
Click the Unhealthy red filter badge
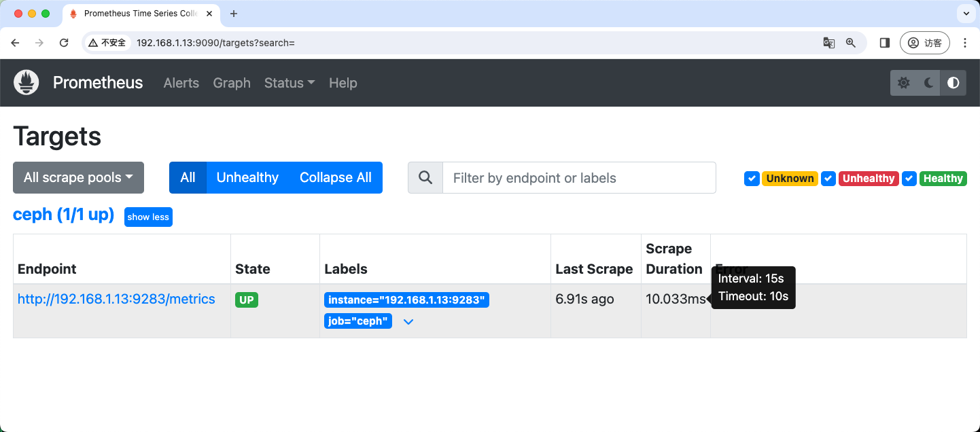tap(869, 179)
